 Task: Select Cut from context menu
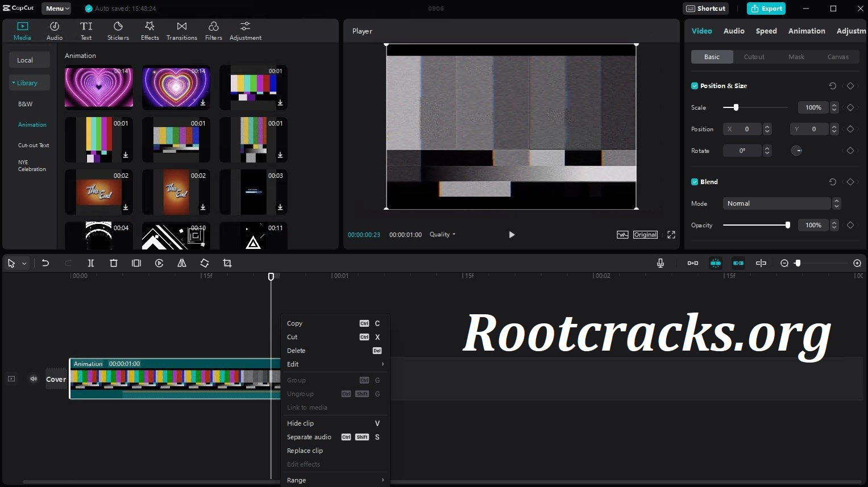[335, 337]
